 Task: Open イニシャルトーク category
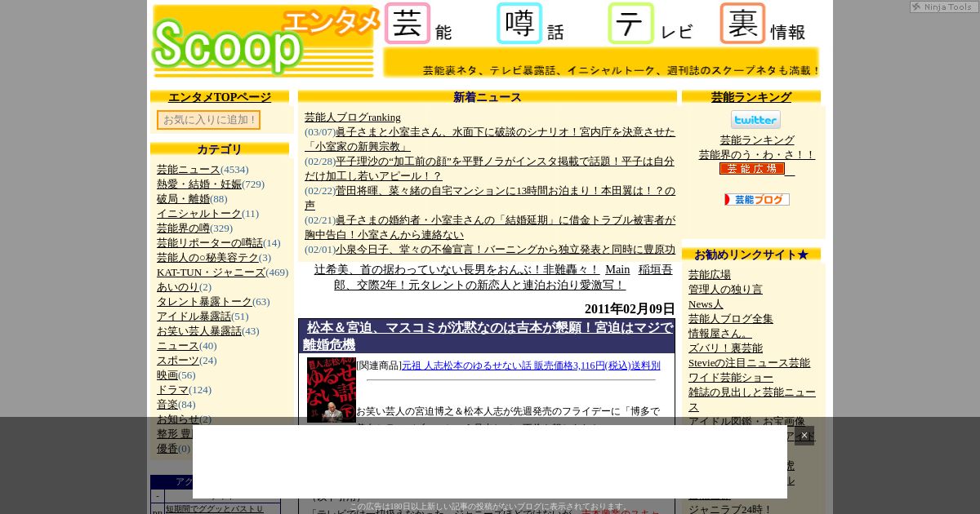(199, 214)
